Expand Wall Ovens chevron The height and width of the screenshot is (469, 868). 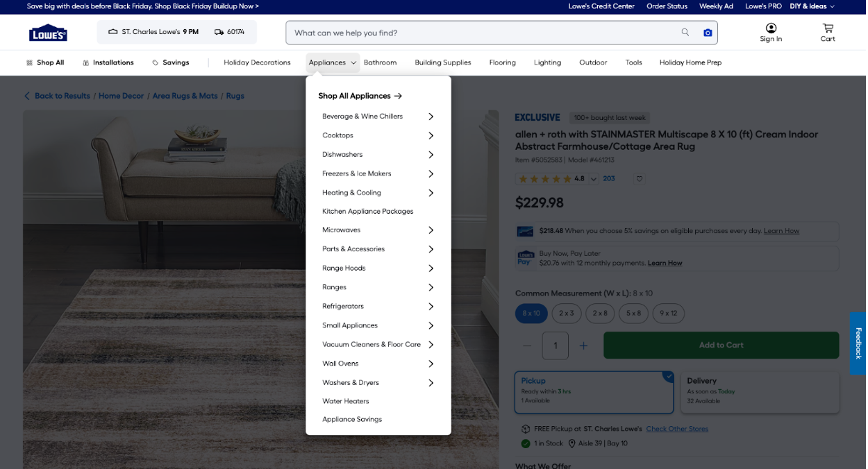[431, 364]
